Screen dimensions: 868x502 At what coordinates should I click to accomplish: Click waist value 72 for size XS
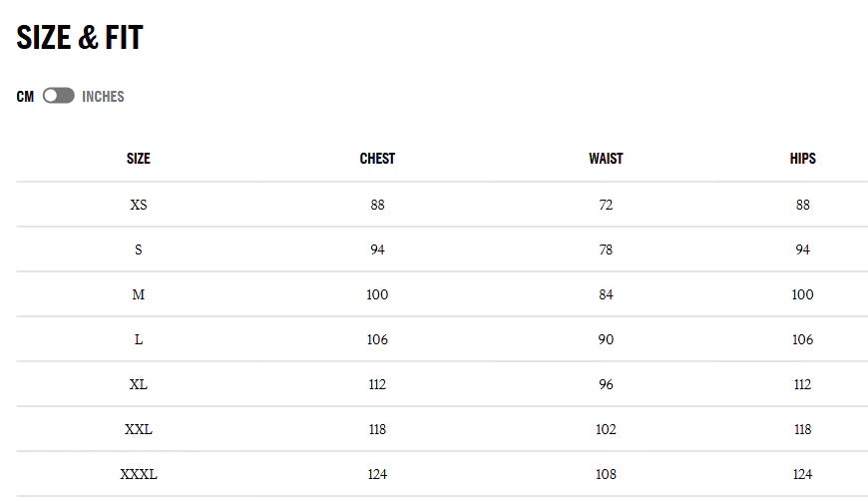[606, 205]
